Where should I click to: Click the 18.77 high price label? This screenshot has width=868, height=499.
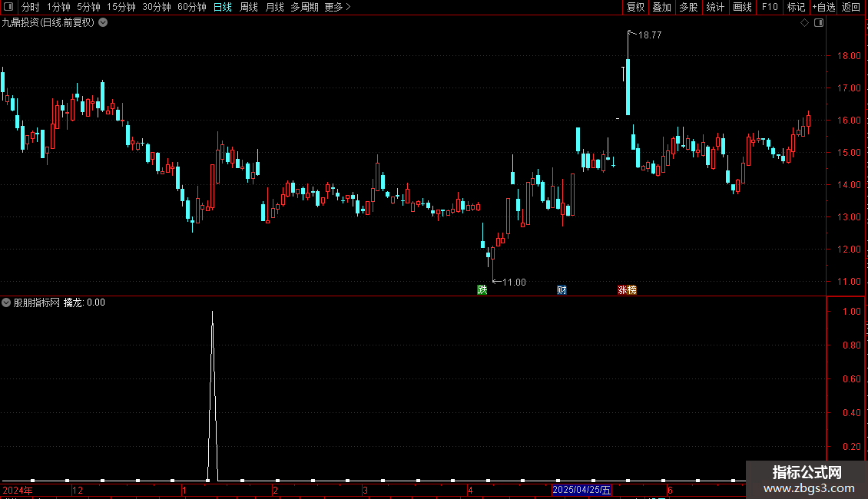tap(650, 35)
